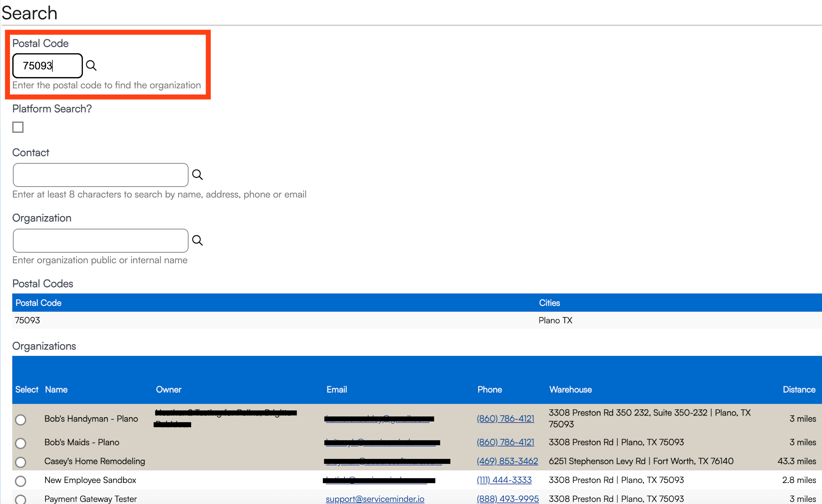Select the Bob's Maids - Plano radio button
Screen dimensions: 822x504
[21, 443]
